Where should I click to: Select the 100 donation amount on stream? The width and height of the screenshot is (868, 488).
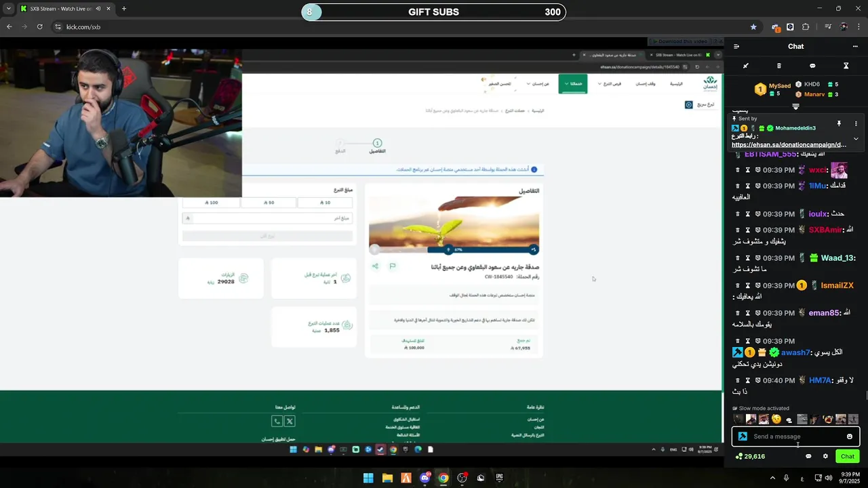212,203
